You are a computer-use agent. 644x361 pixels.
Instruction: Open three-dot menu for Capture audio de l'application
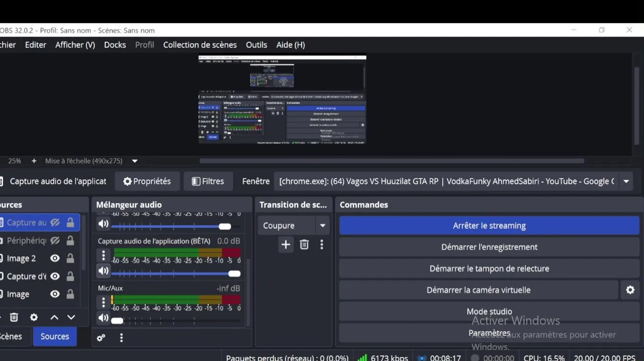click(x=103, y=255)
